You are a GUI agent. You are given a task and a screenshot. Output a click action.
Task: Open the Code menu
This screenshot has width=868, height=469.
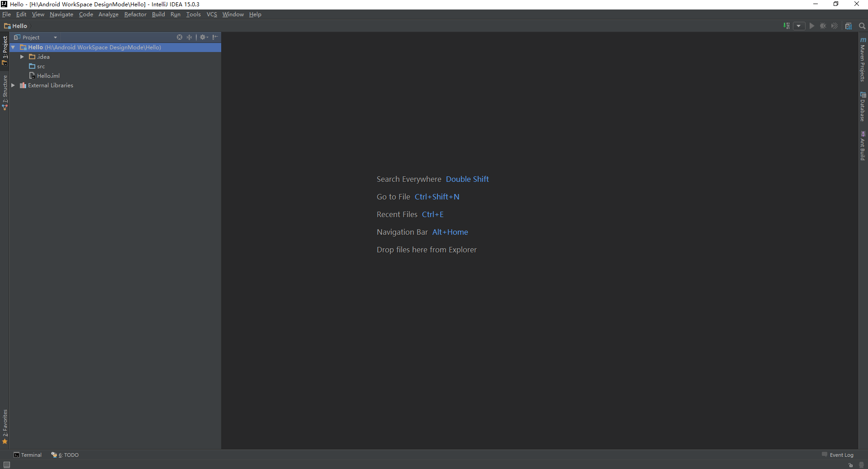pyautogui.click(x=86, y=14)
